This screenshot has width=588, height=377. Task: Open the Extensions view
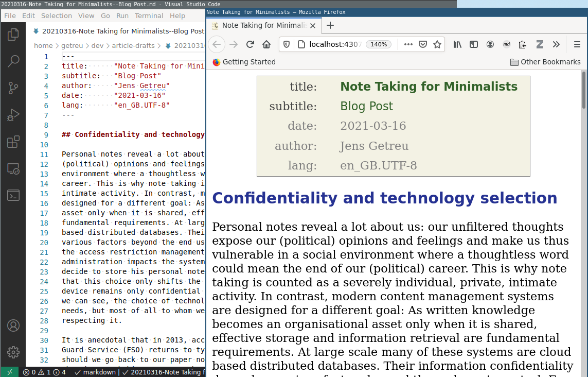coord(13,142)
